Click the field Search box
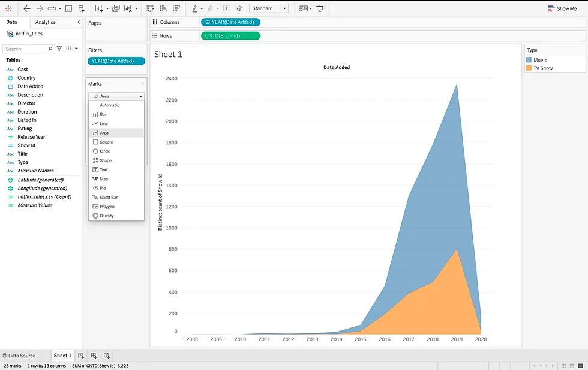The image size is (588, 370). click(29, 49)
